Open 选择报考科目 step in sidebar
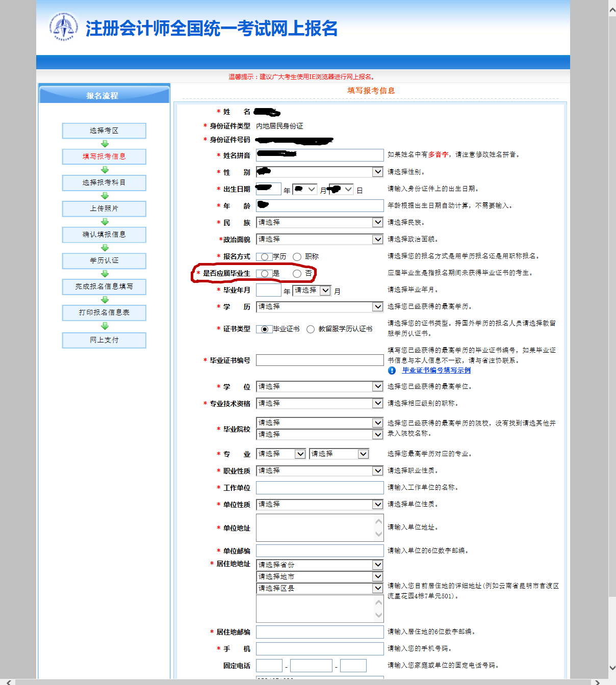The height and width of the screenshot is (685, 616). pyautogui.click(x=104, y=182)
